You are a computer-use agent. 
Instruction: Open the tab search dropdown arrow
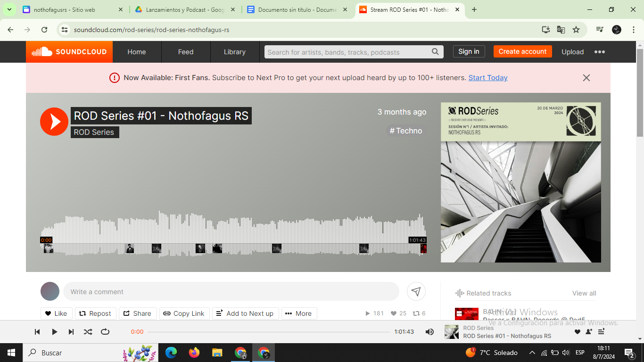tap(9, 9)
